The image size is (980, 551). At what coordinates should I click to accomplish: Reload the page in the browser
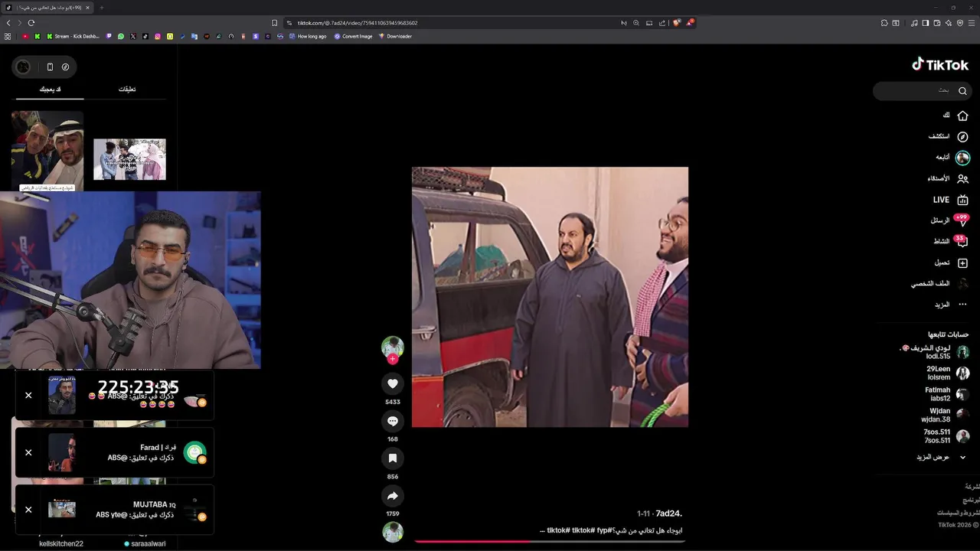click(31, 23)
